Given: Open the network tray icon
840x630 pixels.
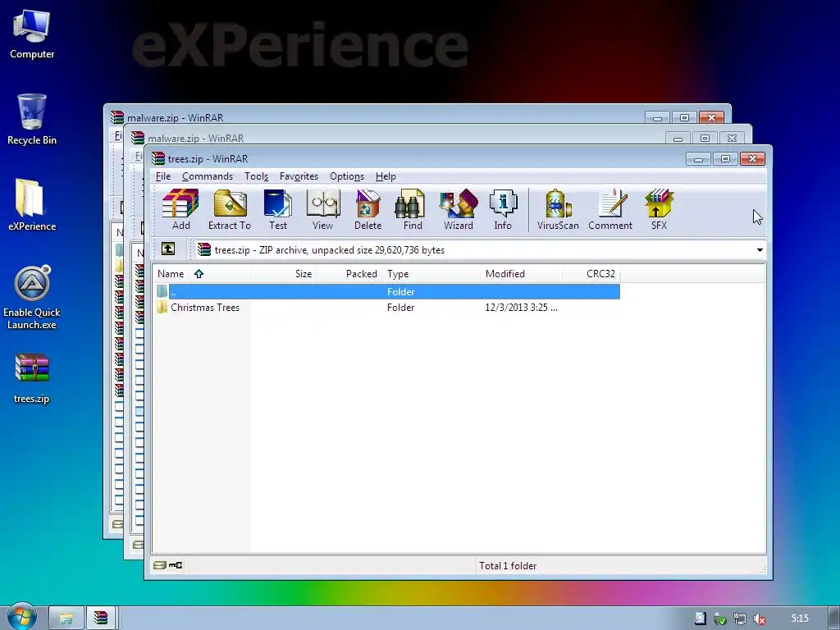Looking at the screenshot, I should 740,619.
